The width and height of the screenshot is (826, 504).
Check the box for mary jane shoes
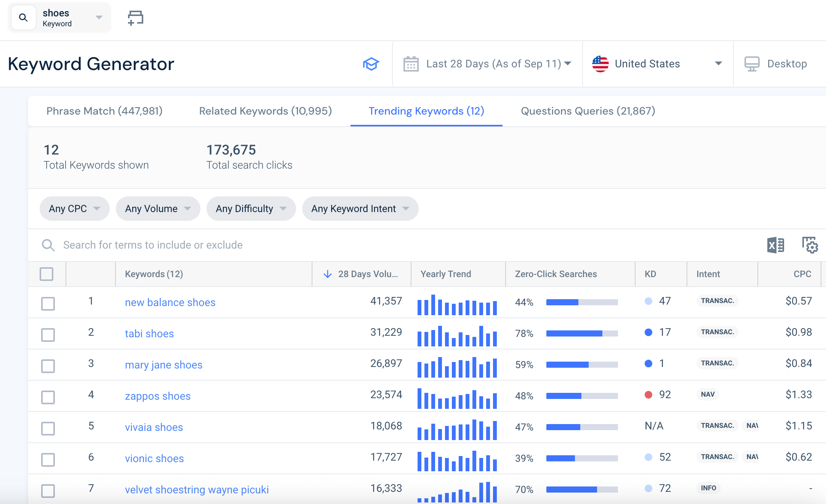point(48,366)
